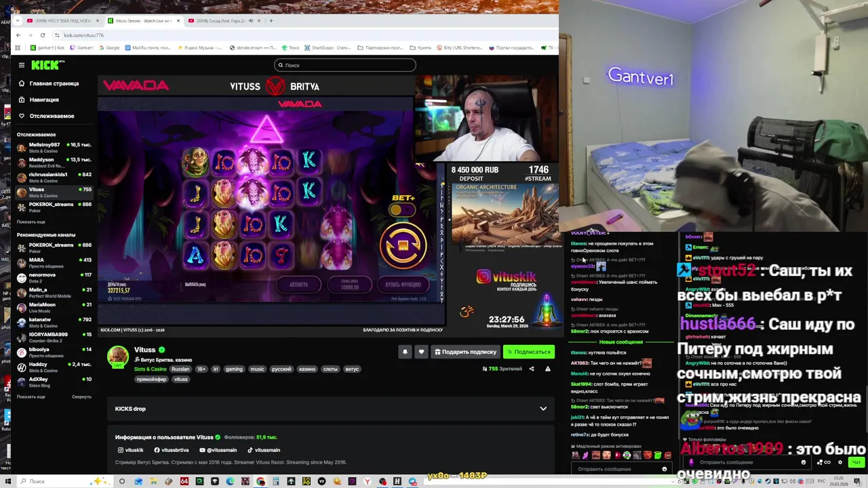868x488 pixels.
Task: Switch to the Vituss Stream browser tab
Action: click(x=143, y=20)
